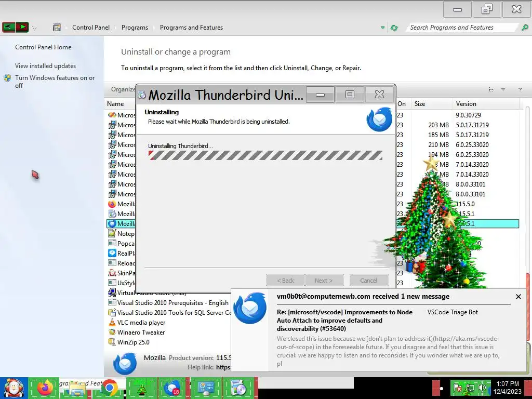This screenshot has width=532, height=399.
Task: Click the green Forward navigation arrow
Action: pyautogui.click(x=22, y=27)
